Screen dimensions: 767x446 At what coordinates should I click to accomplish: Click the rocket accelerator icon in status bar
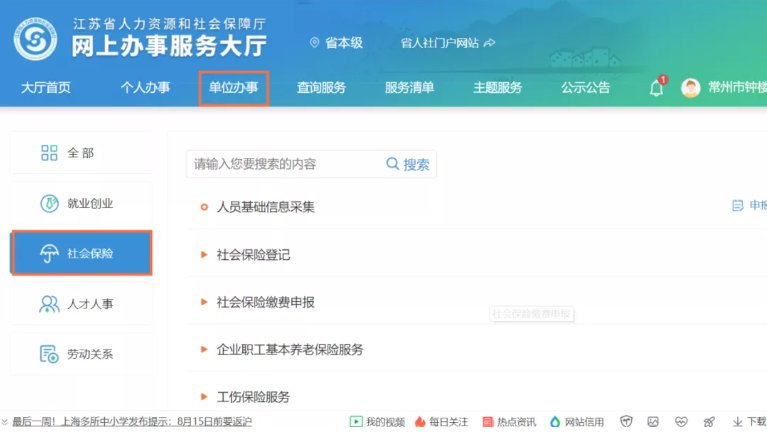[x=709, y=422]
